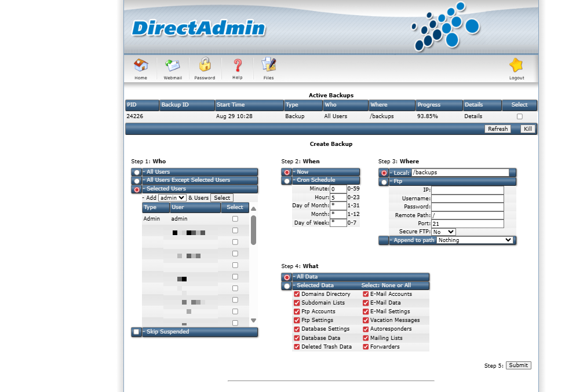Click the Minute input field
Image resolution: width=576 pixels, height=392 pixels.
point(338,189)
